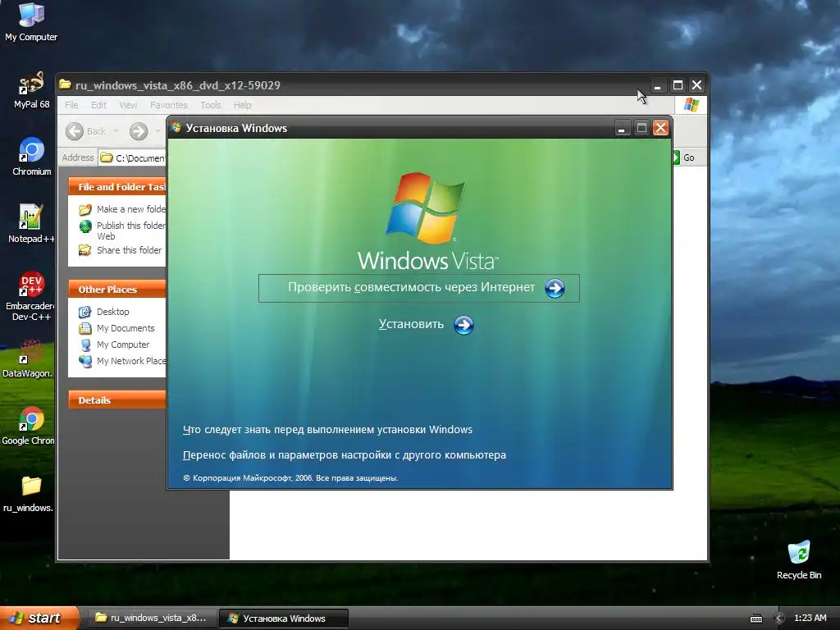Screen dimensions: 840x630
Task: Click keyboard icon in system tray
Action: pyautogui.click(x=756, y=619)
